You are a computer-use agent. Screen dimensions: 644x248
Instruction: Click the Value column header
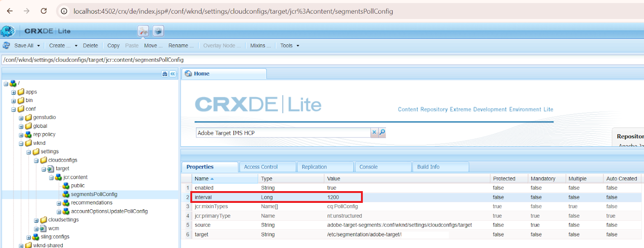point(407,179)
